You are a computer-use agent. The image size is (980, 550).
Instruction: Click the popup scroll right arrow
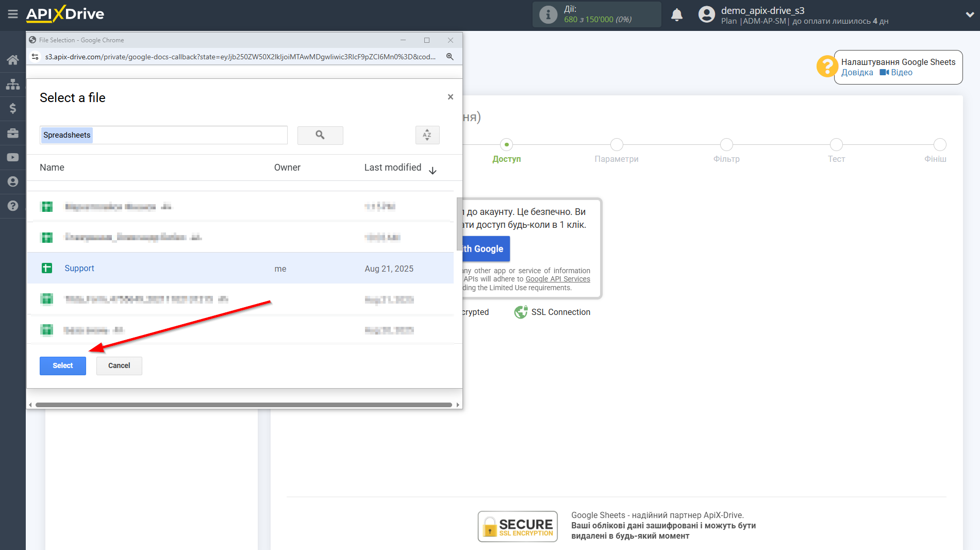coord(458,405)
